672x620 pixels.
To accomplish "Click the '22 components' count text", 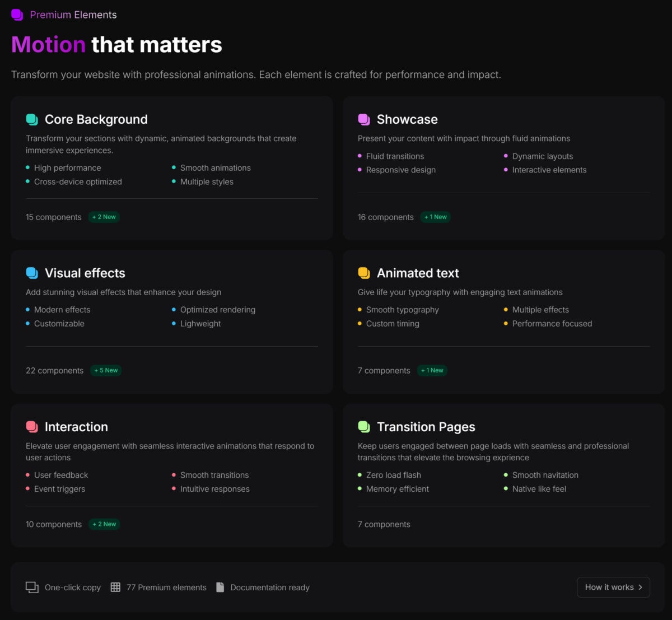I will pyautogui.click(x=55, y=371).
